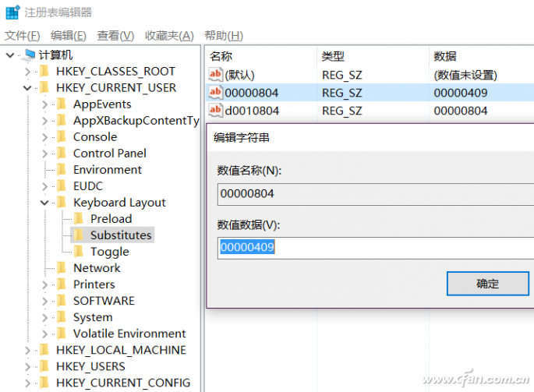The height and width of the screenshot is (392, 534).
Task: Open the 文件(F) menu
Action: point(22,35)
